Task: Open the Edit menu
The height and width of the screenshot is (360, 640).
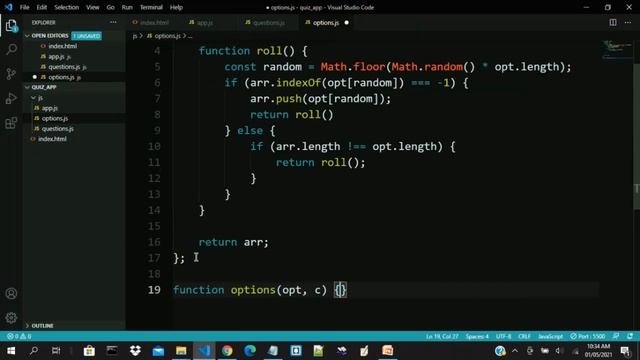Action: pyautogui.click(x=42, y=7)
